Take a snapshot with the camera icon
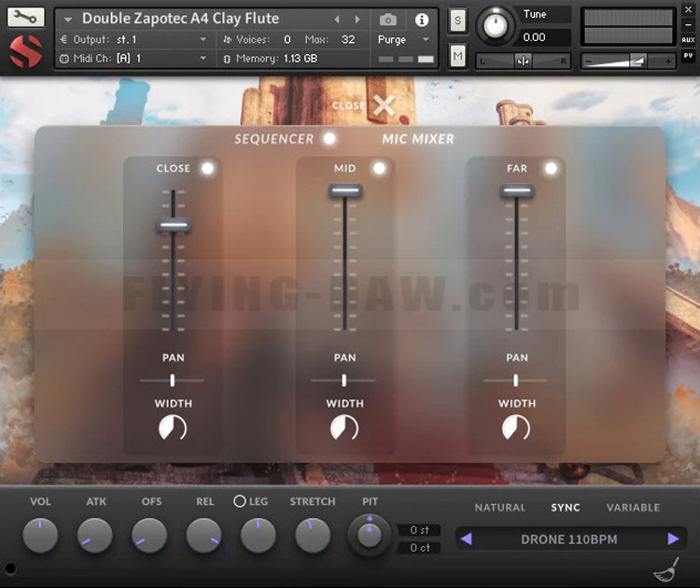 click(388, 20)
